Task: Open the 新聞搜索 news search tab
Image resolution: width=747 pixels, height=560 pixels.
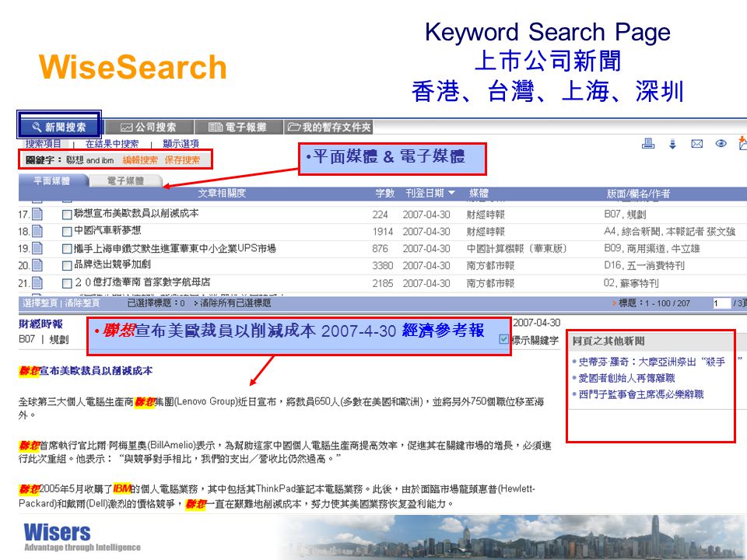Action: coord(59,127)
